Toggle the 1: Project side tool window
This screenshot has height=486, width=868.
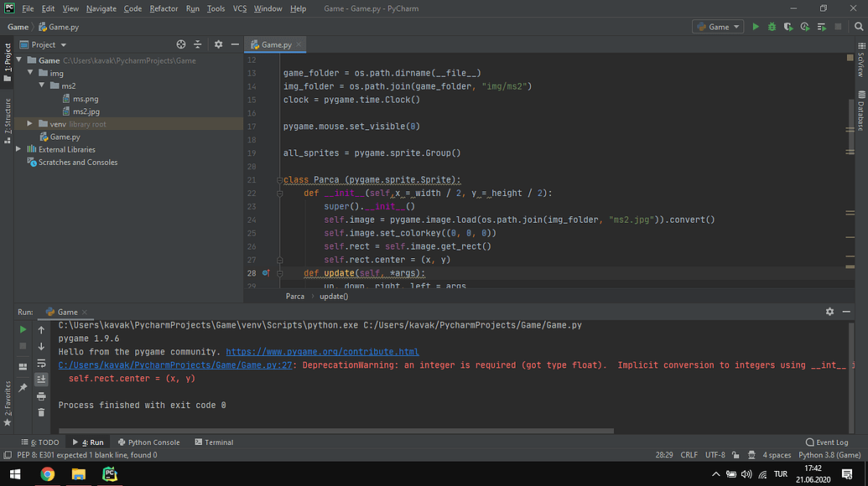click(8, 63)
